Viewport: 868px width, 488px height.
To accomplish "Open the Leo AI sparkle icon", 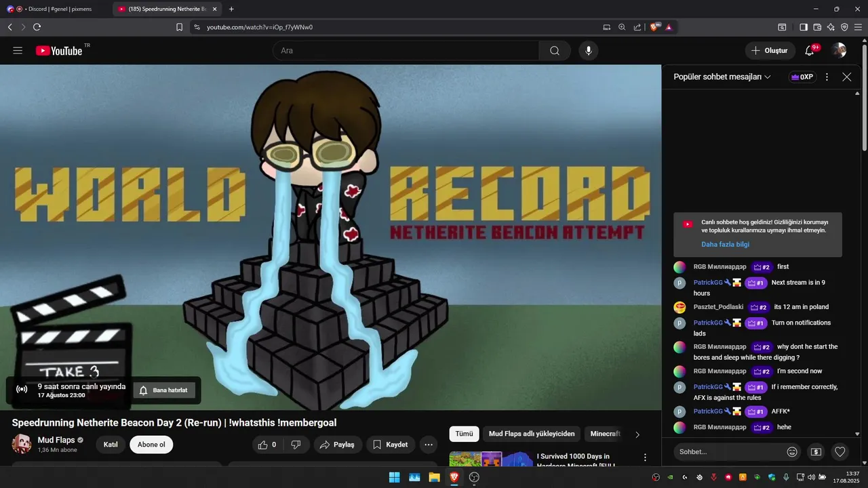I will click(x=831, y=27).
